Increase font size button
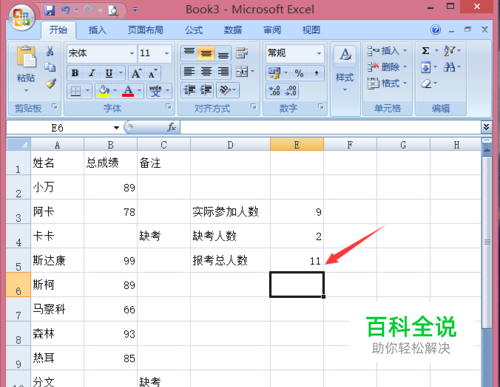Screen dimensions: 500x387 point(136,73)
